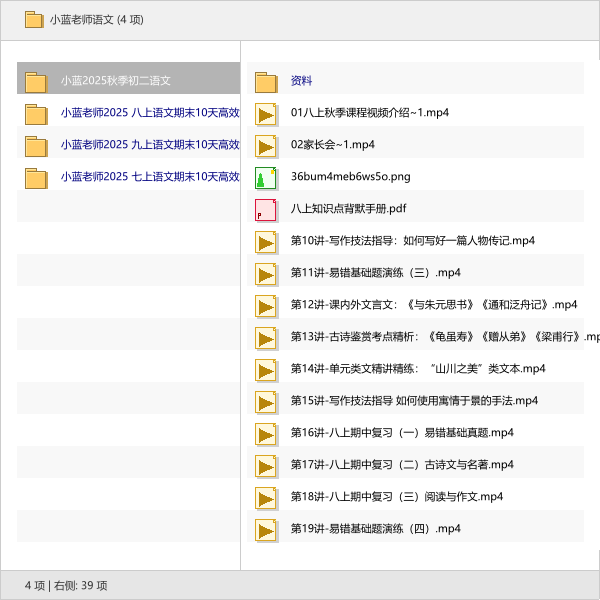Select 第14讲 单元类文精讲精练 video file

click(418, 369)
